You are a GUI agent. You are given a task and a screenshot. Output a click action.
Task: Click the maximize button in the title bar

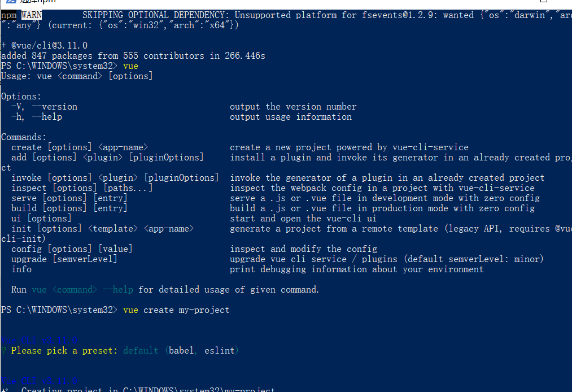[544, 1]
